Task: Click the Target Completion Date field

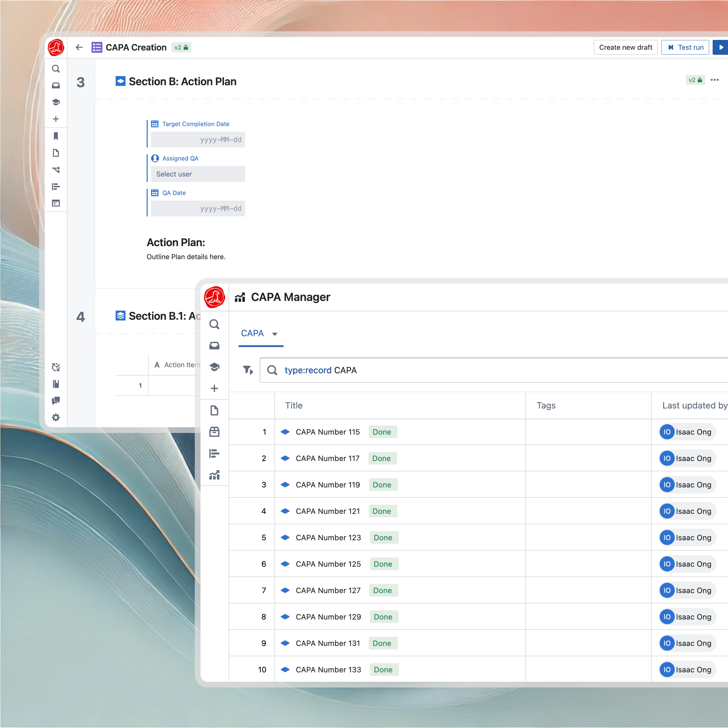Action: [x=198, y=140]
